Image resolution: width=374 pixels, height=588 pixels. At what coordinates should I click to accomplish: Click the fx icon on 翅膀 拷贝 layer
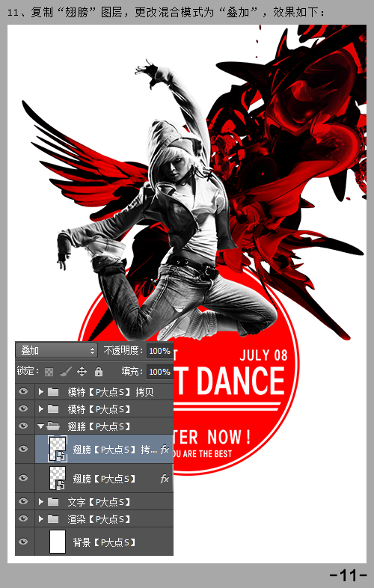[x=165, y=450]
